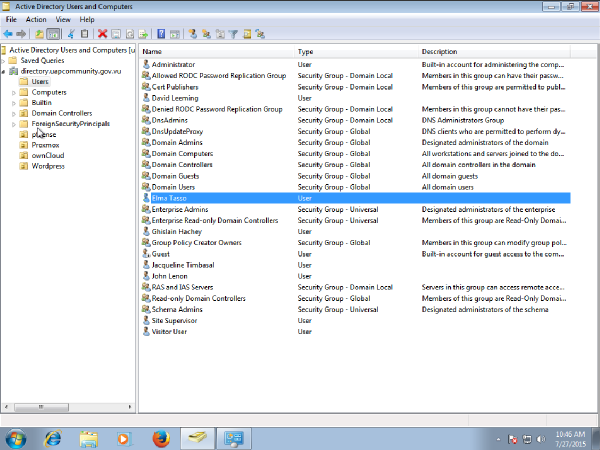Sort by the Description column header
Image resolution: width=600 pixels, height=450 pixels.
point(494,52)
